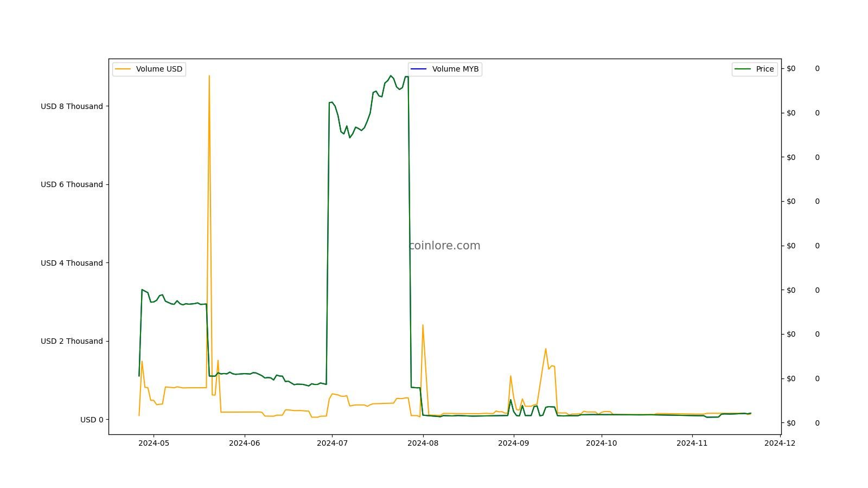Click the 2024-12 date label
The height and width of the screenshot is (488, 868).
(780, 443)
